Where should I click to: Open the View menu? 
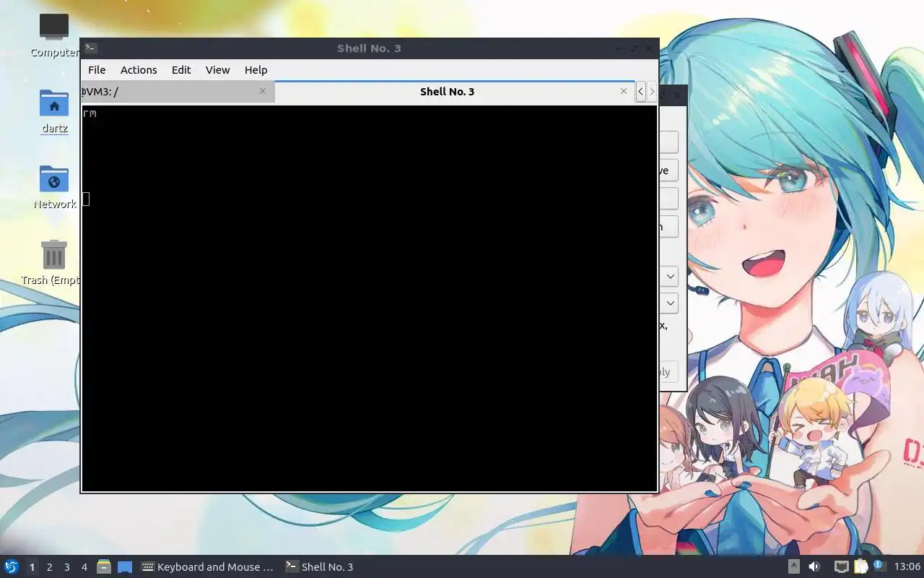pyautogui.click(x=217, y=70)
